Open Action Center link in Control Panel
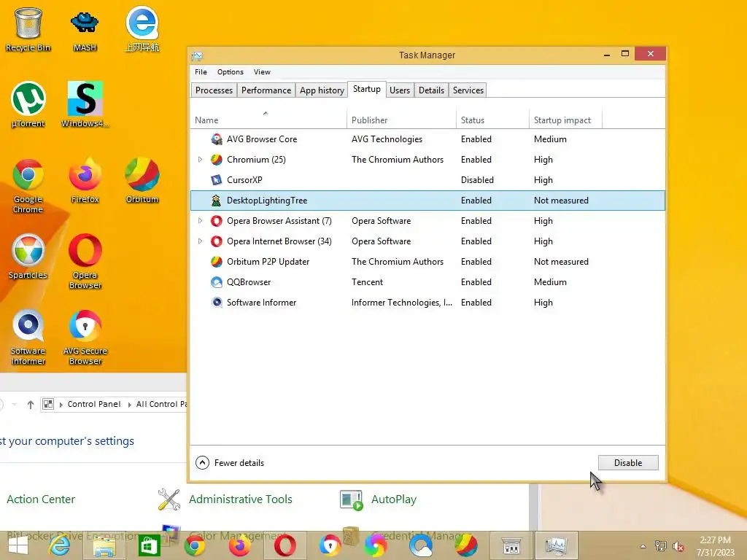This screenshot has width=747, height=560. (x=41, y=499)
